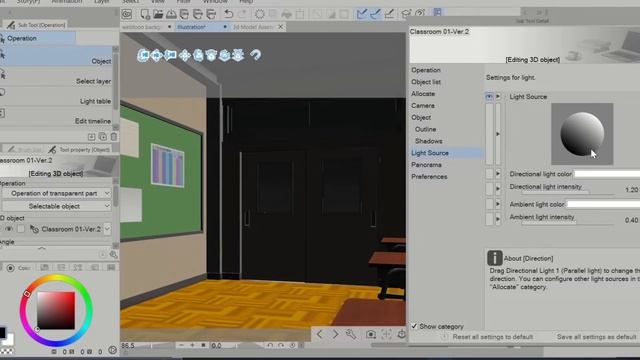Viewport: 640px width, 360px height.
Task: Click Save all settings as default
Action: [x=596, y=337]
